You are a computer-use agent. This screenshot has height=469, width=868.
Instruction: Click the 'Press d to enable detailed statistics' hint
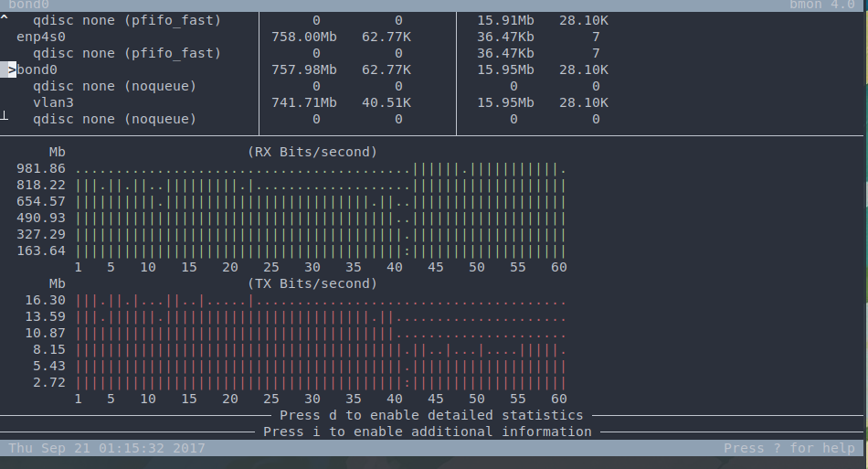pos(431,415)
